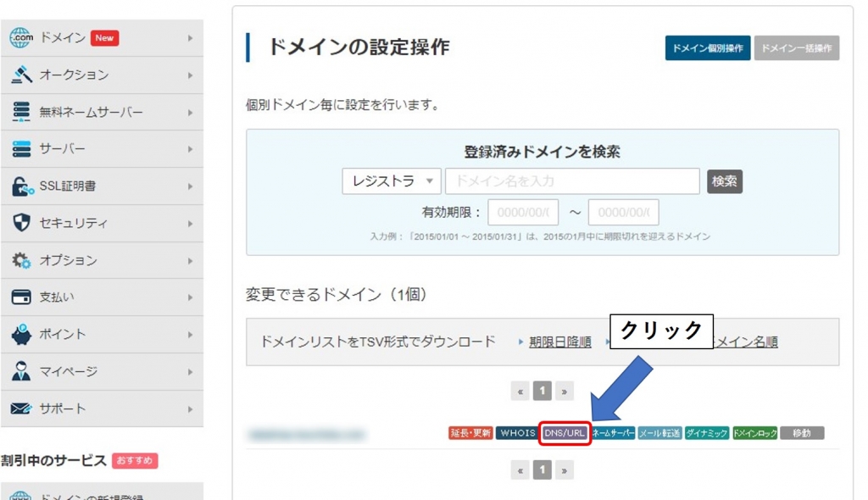Click the blurred domain name link
Screen dimensions: 868x500
pos(306,434)
